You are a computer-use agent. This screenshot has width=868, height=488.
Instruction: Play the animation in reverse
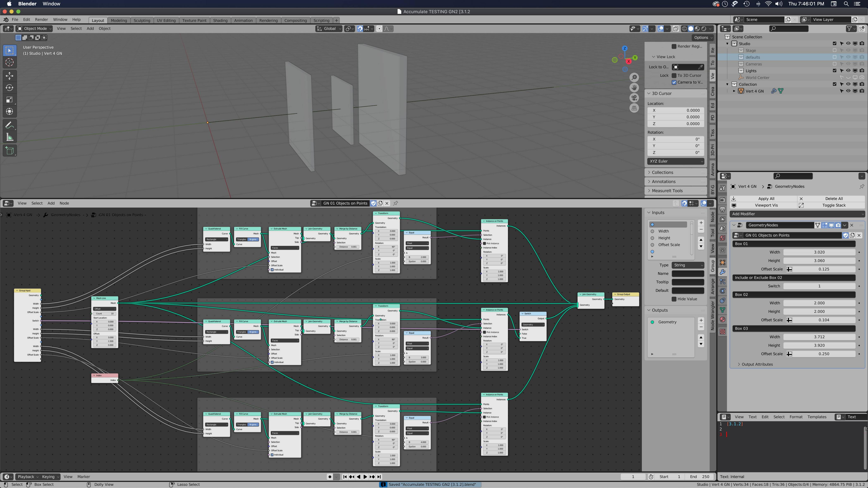click(x=359, y=477)
